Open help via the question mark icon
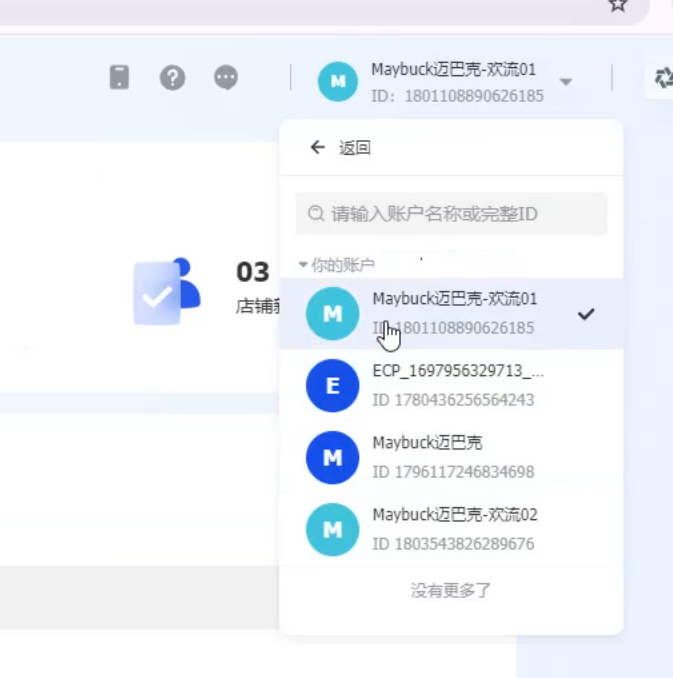The width and height of the screenshot is (673, 678). coord(173,78)
